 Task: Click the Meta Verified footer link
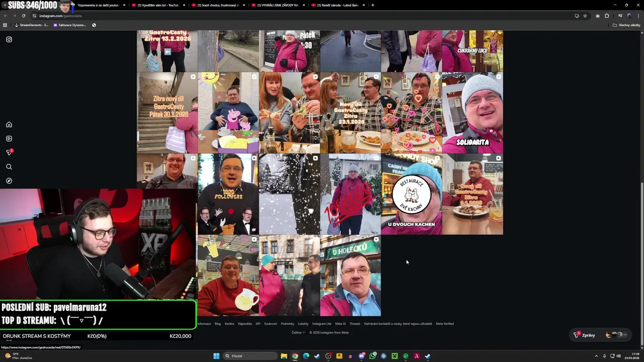pos(445,324)
